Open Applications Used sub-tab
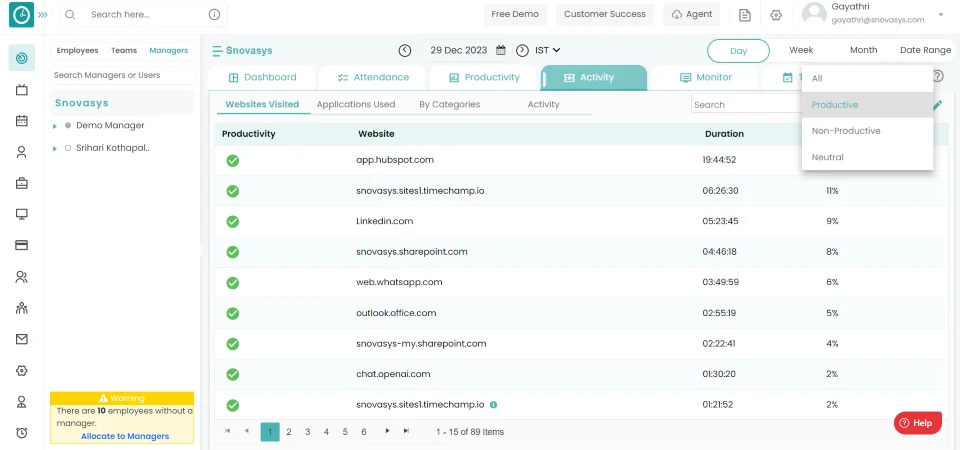 pyautogui.click(x=356, y=104)
